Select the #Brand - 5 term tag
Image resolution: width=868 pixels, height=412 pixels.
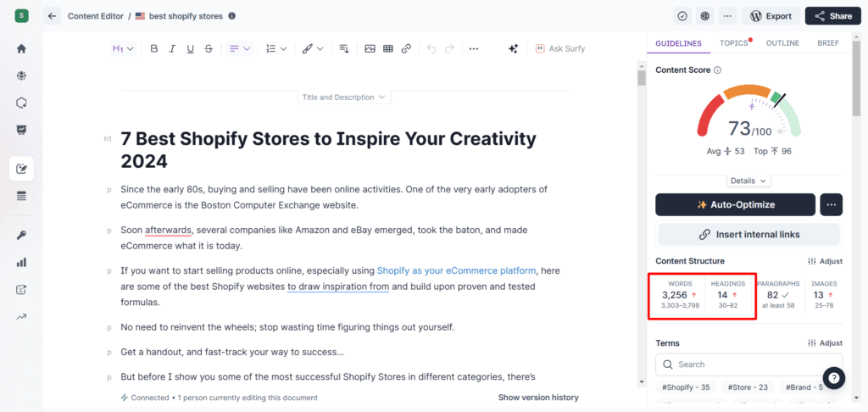[x=804, y=387]
